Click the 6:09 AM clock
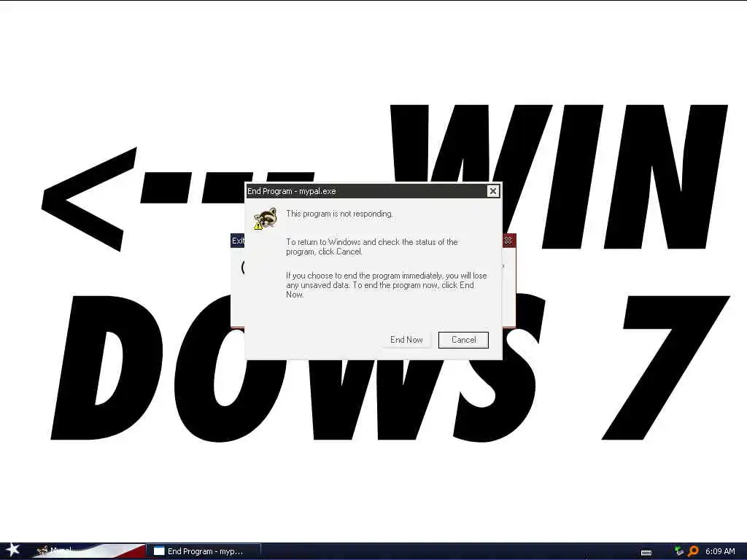The width and height of the screenshot is (747, 560). click(x=720, y=551)
